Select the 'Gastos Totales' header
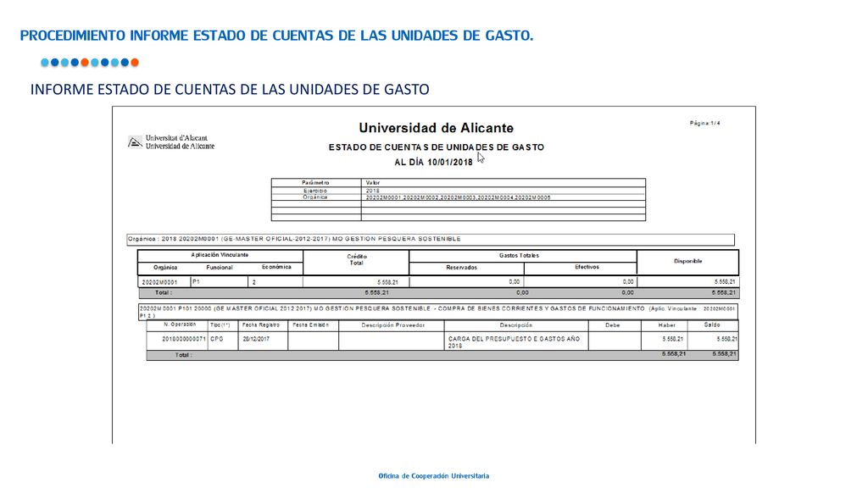The image size is (868, 488). point(519,256)
